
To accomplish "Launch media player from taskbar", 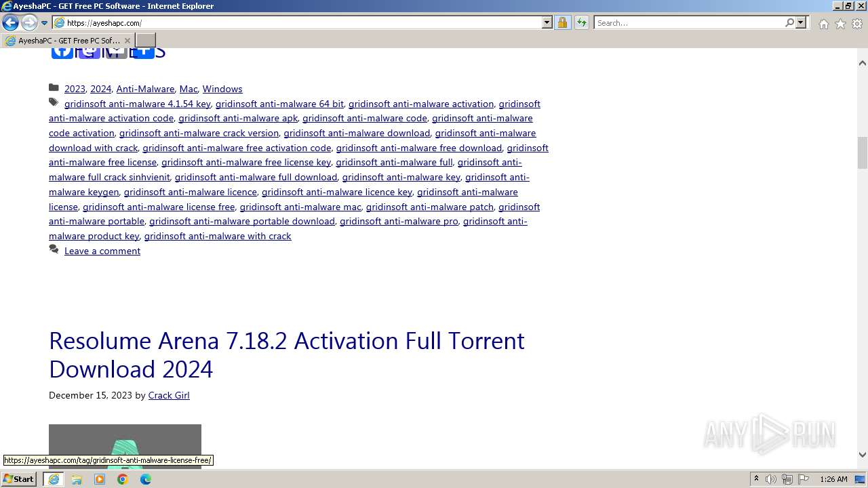I will point(100,479).
